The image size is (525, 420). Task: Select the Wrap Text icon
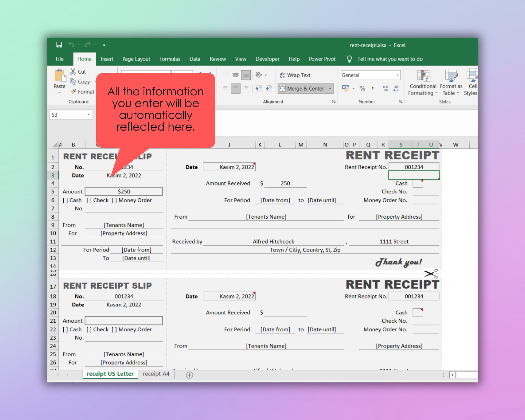point(283,75)
